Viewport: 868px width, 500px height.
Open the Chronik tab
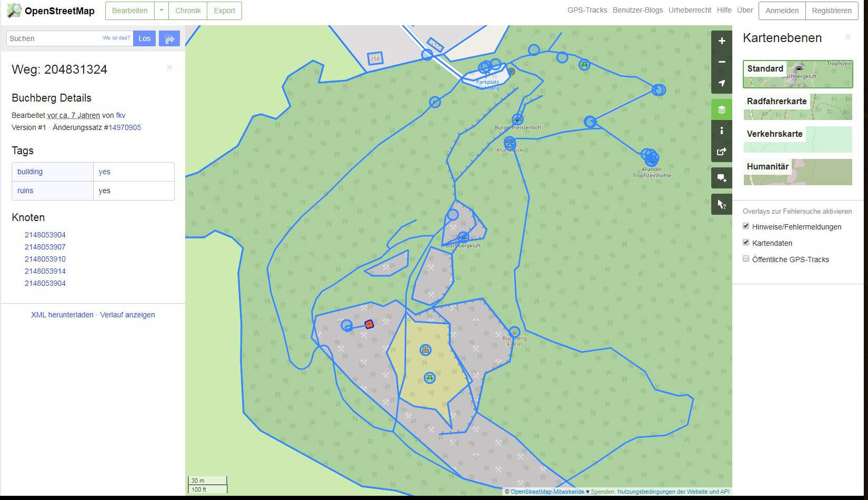188,11
